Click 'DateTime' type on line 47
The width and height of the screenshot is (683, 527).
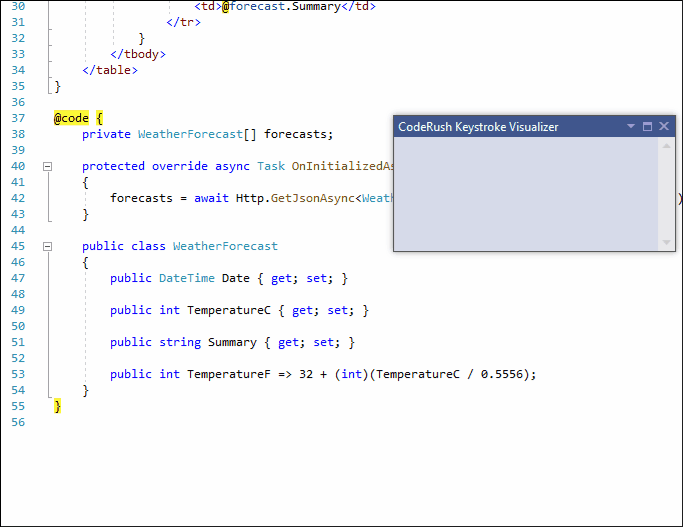coord(187,278)
